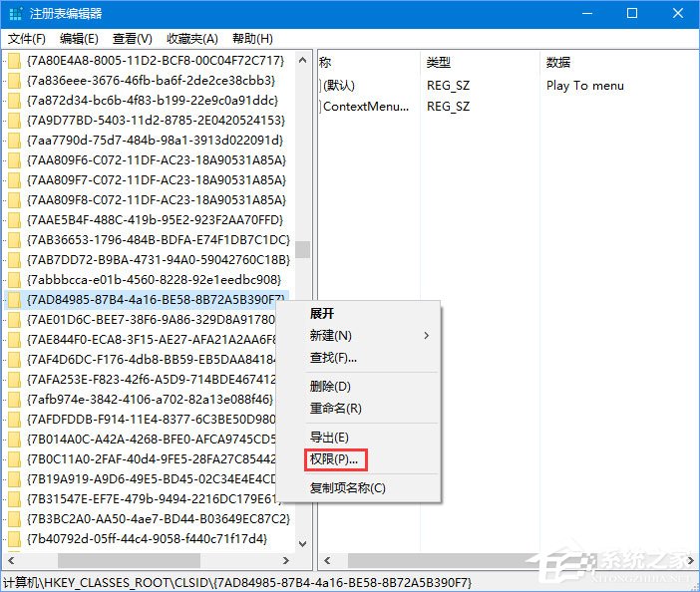This screenshot has height=592, width=700.
Task: Choose 重命名(R) in the context menu
Action: tap(336, 409)
